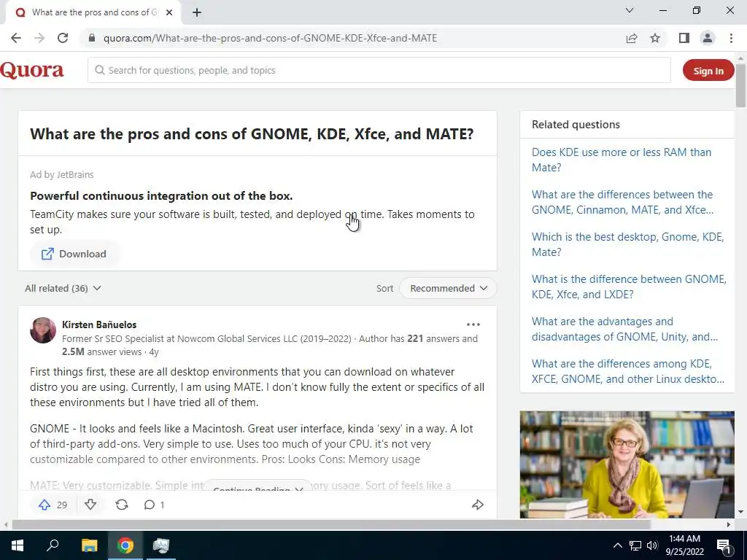Show hidden system tray icons
Viewport: 747px width, 560px height.
(x=617, y=545)
